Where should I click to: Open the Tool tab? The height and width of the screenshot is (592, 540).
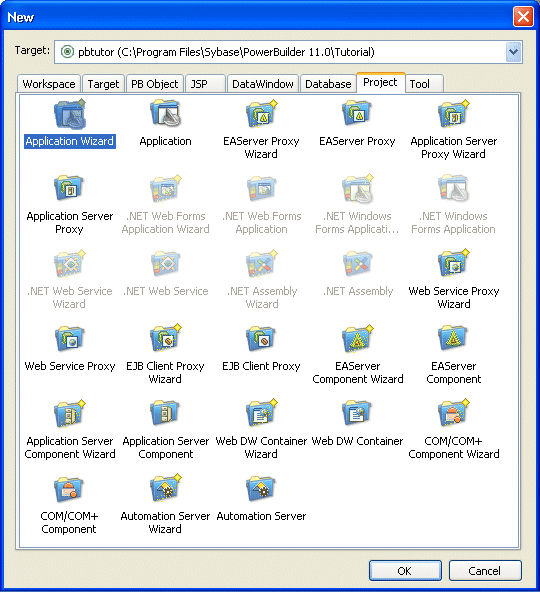pos(424,83)
